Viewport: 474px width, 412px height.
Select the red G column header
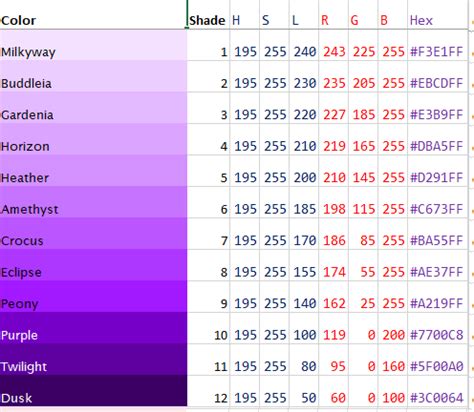click(x=363, y=15)
